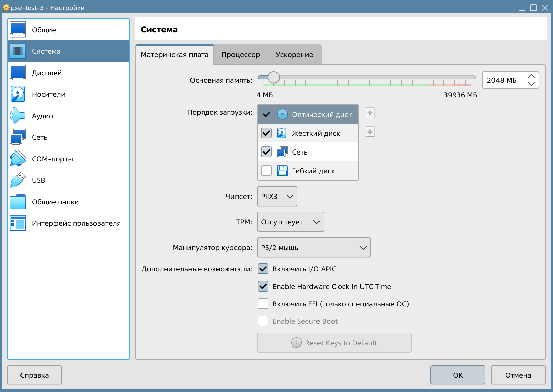
Task: Click the Отмена button
Action: click(x=518, y=375)
